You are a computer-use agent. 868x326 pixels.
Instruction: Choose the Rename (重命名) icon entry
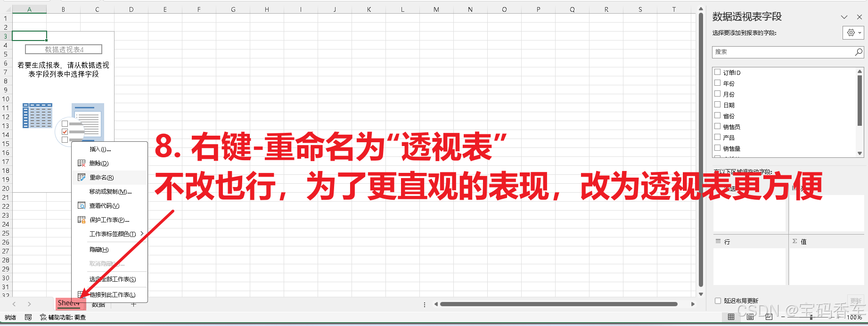[x=81, y=177]
